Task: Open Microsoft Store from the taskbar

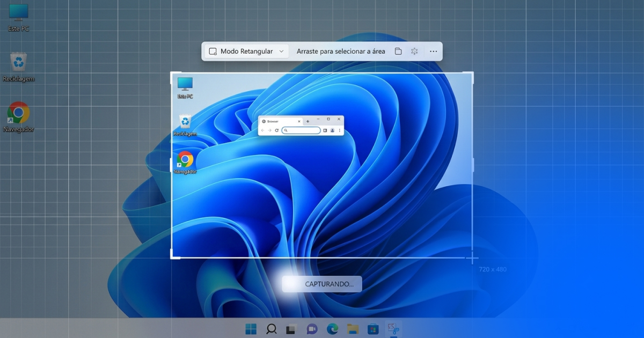Action: coord(373,329)
